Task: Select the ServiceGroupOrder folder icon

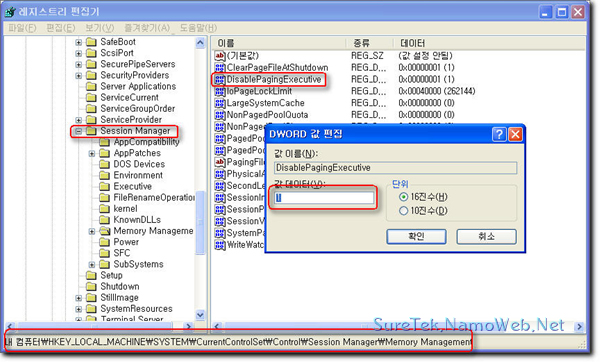Action: point(91,108)
